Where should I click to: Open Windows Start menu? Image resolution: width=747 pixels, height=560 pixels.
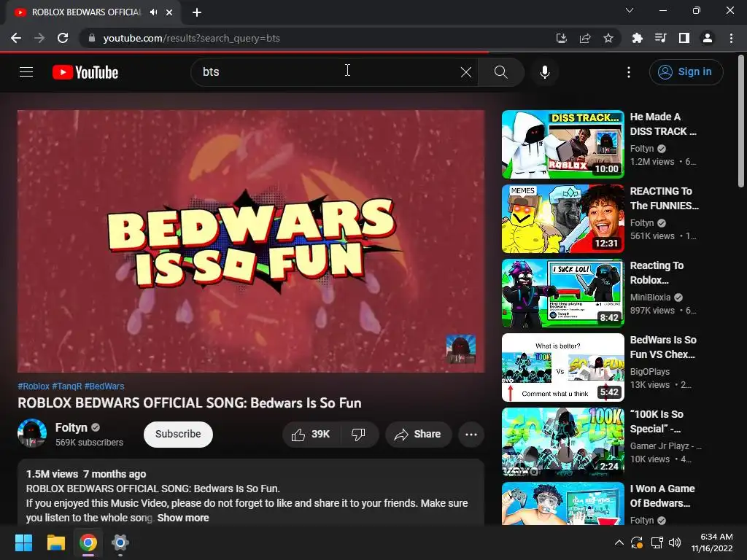pos(23,542)
